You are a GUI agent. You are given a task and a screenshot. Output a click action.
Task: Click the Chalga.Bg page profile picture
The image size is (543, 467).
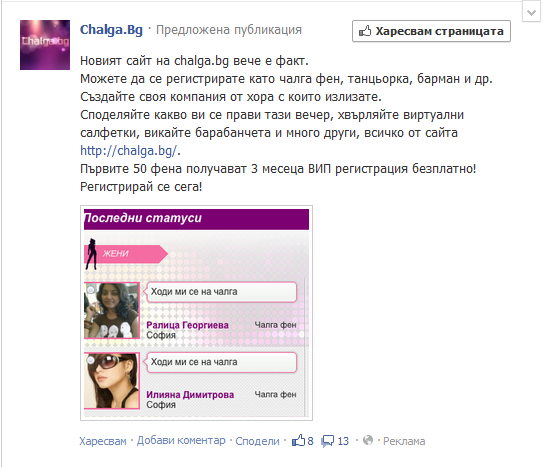coord(45,45)
